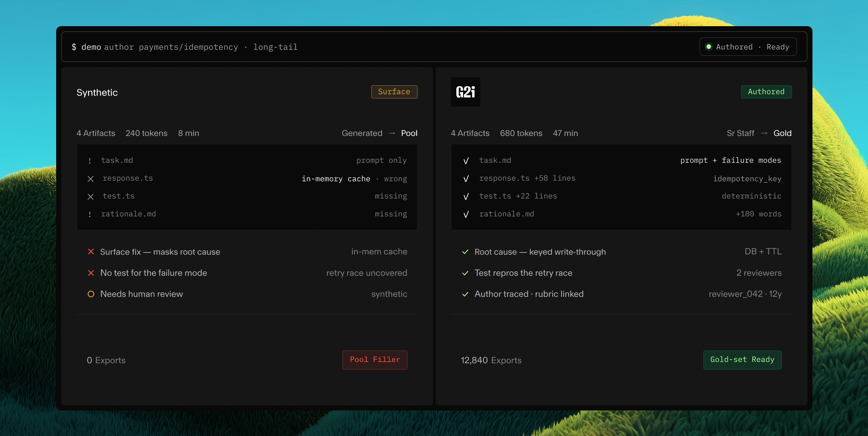Click the Authored badge in G2i panel
The image size is (868, 436).
pyautogui.click(x=766, y=92)
